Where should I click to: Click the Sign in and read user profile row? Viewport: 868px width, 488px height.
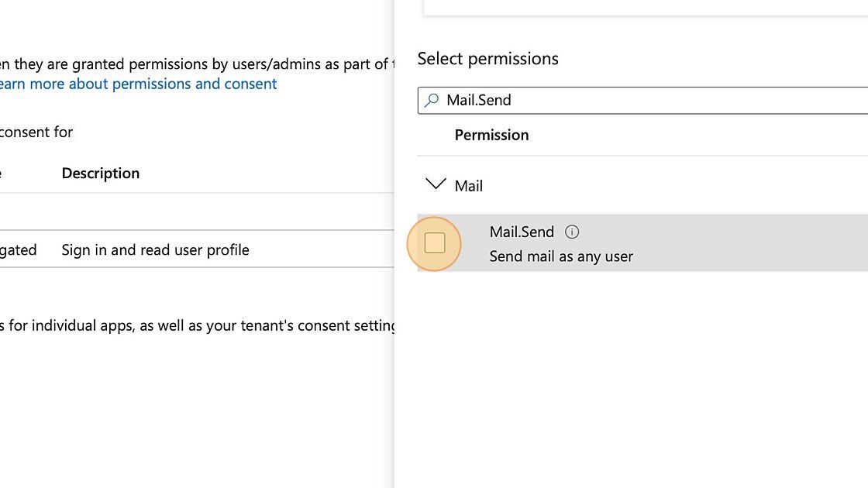156,249
